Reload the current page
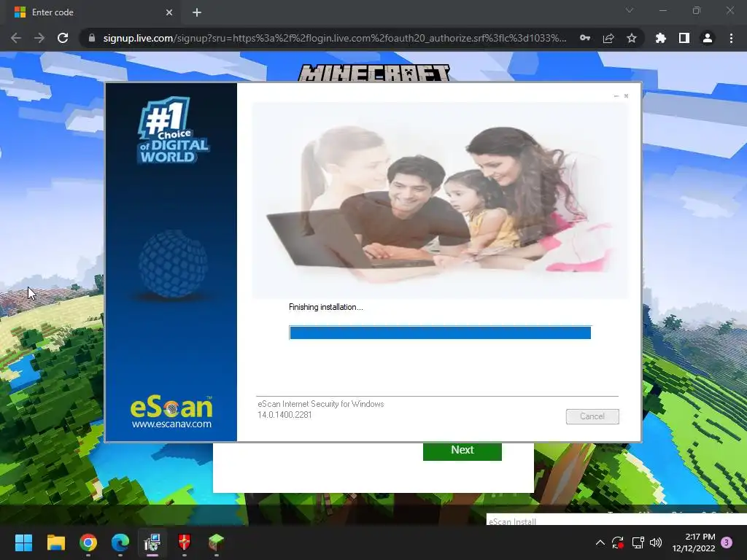The image size is (747, 560). pos(63,38)
